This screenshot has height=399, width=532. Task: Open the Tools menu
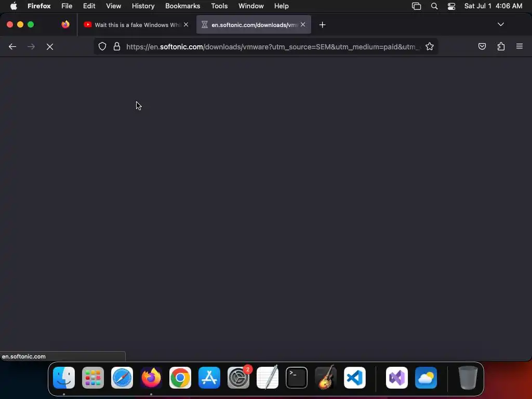[x=219, y=6]
